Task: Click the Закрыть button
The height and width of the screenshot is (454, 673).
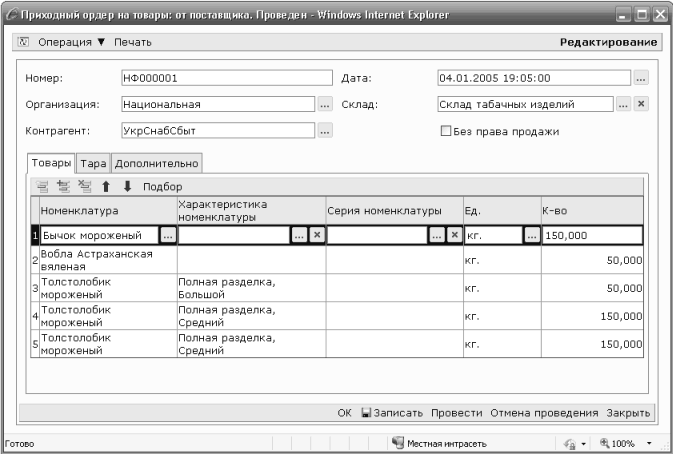Action: [x=628, y=413]
